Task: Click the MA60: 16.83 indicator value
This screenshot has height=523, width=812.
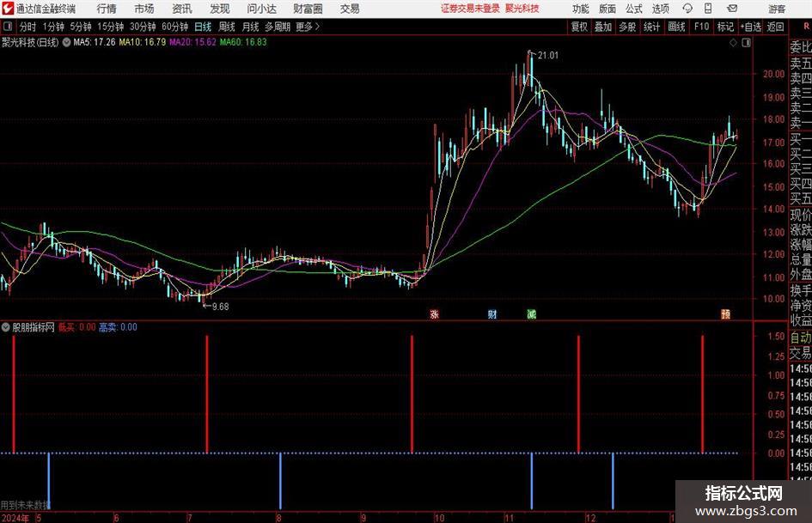Action: 243,42
